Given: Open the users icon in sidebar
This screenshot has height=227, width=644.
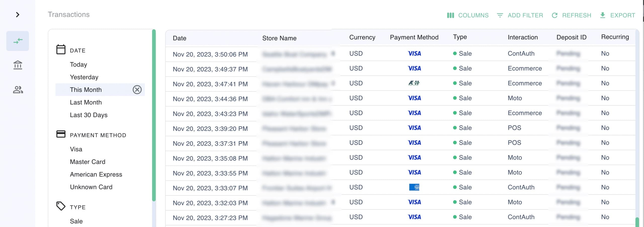Looking at the screenshot, I should click(18, 90).
